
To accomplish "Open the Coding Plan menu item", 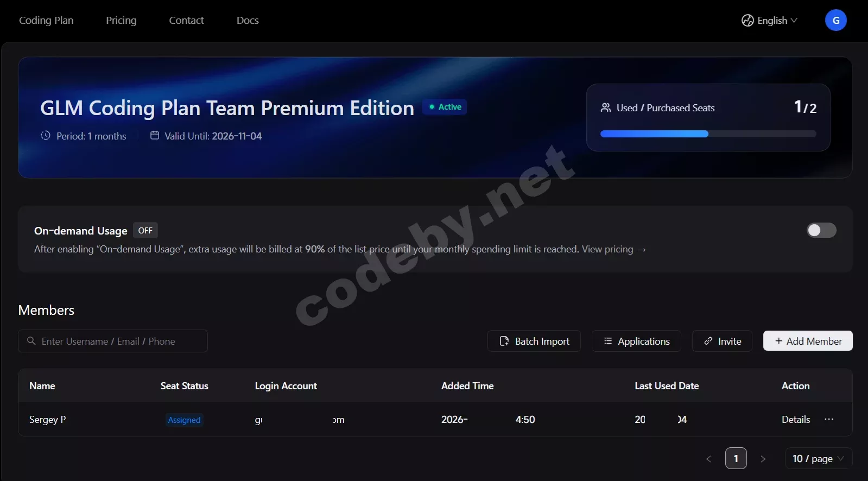I will tap(46, 20).
